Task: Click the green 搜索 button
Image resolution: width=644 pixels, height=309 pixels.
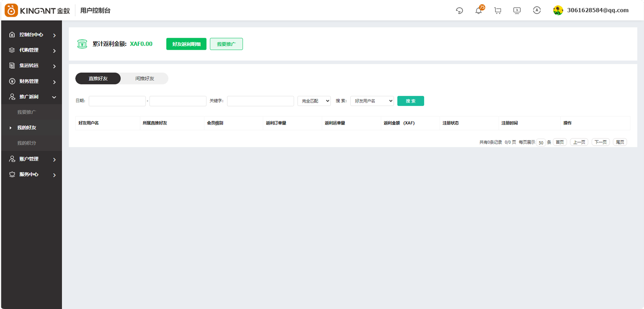Action: (410, 101)
